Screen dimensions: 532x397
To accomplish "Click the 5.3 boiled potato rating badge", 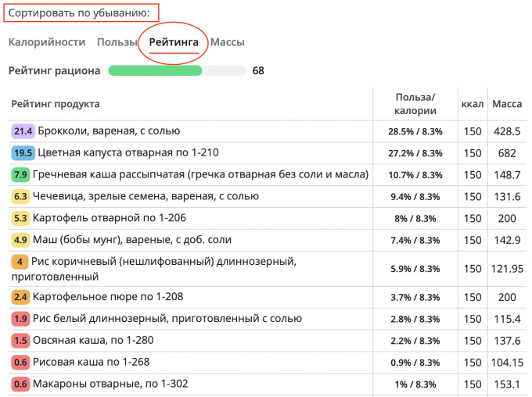I will pos(21,218).
